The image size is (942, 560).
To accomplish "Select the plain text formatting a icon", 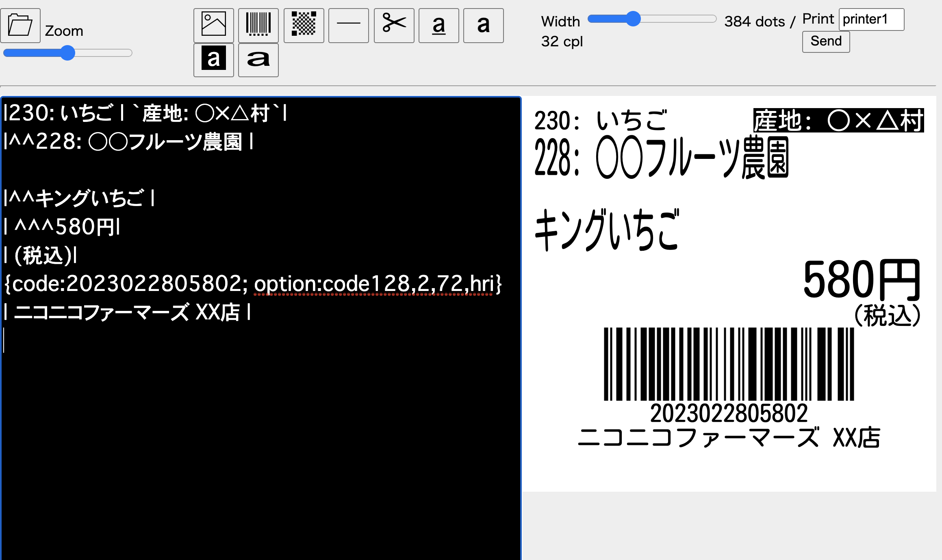I will coord(483,24).
